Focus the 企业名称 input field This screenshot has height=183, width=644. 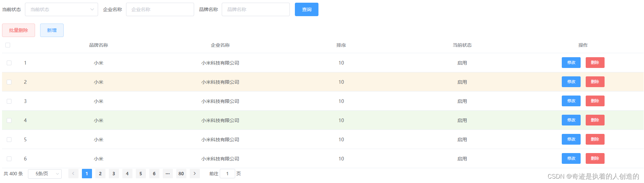(x=160, y=9)
